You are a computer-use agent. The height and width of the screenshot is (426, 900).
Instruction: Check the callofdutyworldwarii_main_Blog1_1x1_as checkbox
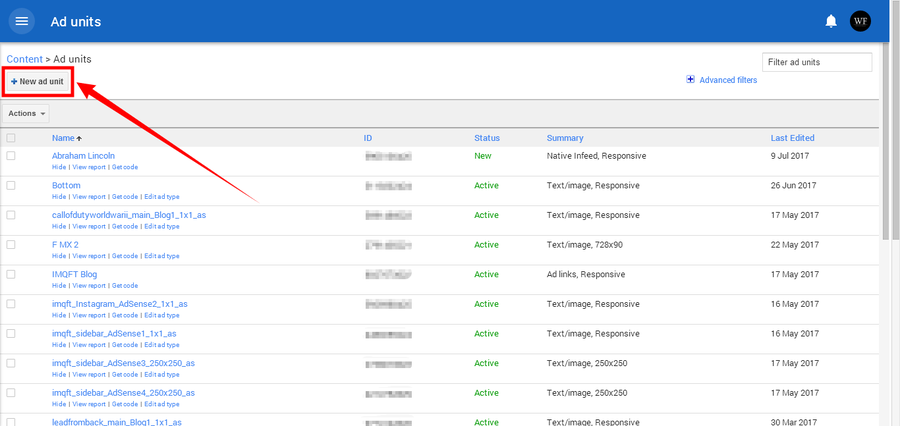click(x=11, y=215)
